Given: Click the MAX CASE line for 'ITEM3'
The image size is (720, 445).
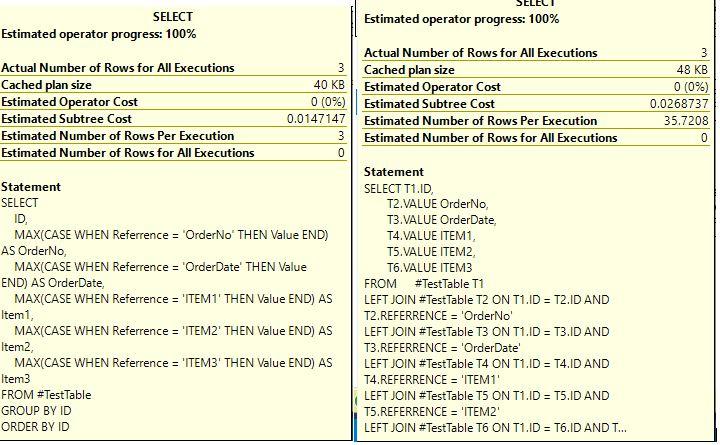Looking at the screenshot, I should pyautogui.click(x=173, y=363).
